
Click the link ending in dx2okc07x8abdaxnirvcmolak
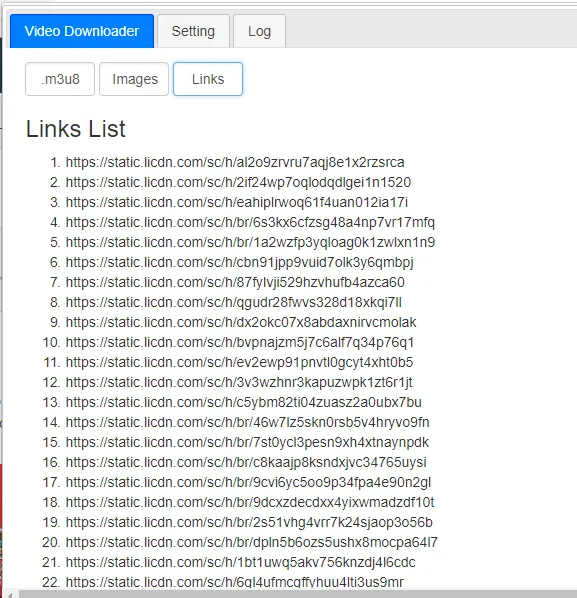241,322
